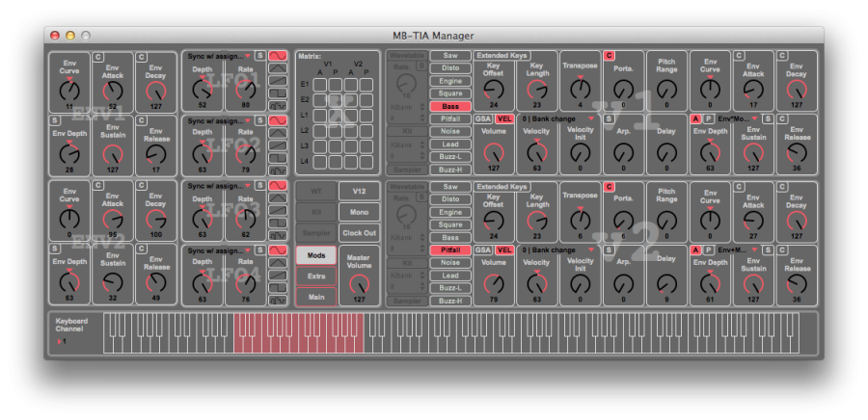Switch to the Extra page

click(x=316, y=276)
